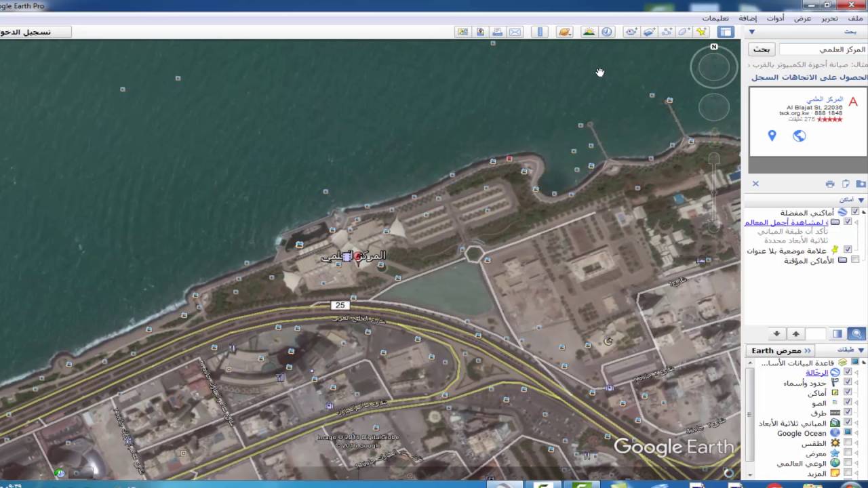Open المركز العلمي result title link
The height and width of the screenshot is (488, 868).
824,100
